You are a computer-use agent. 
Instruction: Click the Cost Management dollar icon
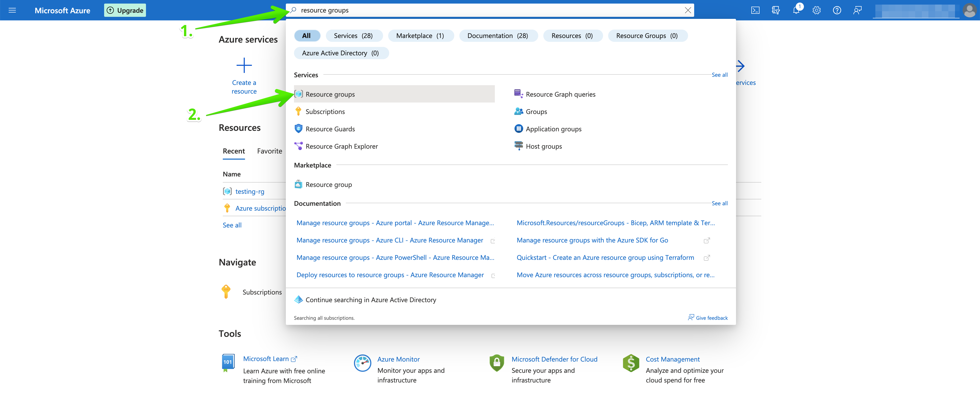point(631,363)
